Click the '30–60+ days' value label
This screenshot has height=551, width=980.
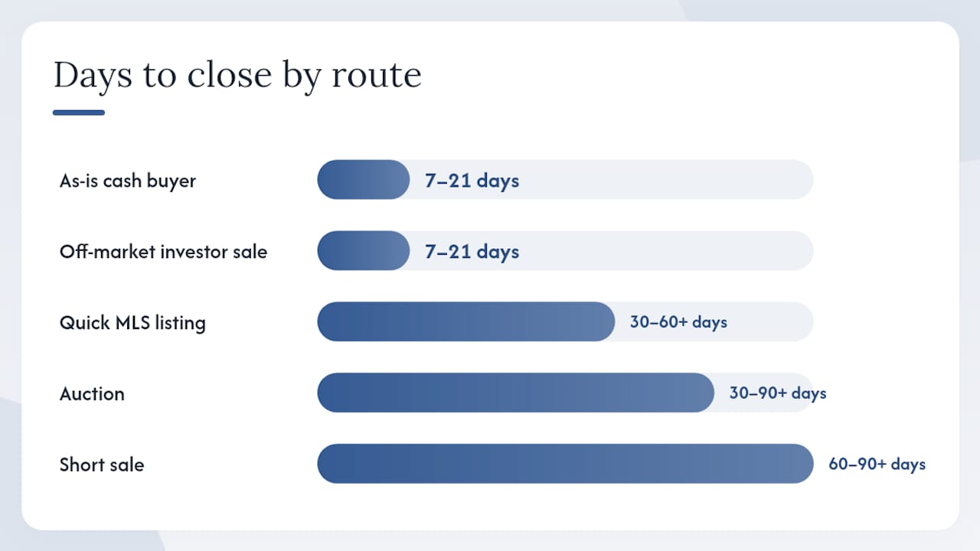point(678,322)
